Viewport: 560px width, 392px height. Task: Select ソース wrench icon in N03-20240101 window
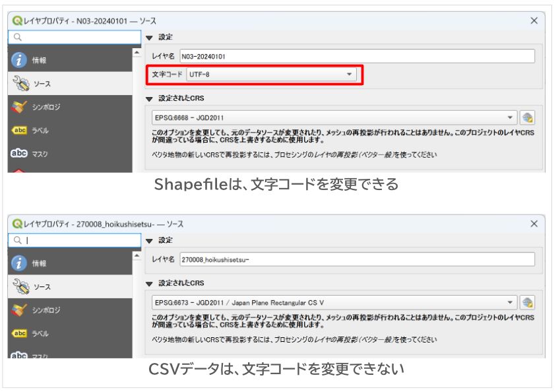[21, 84]
